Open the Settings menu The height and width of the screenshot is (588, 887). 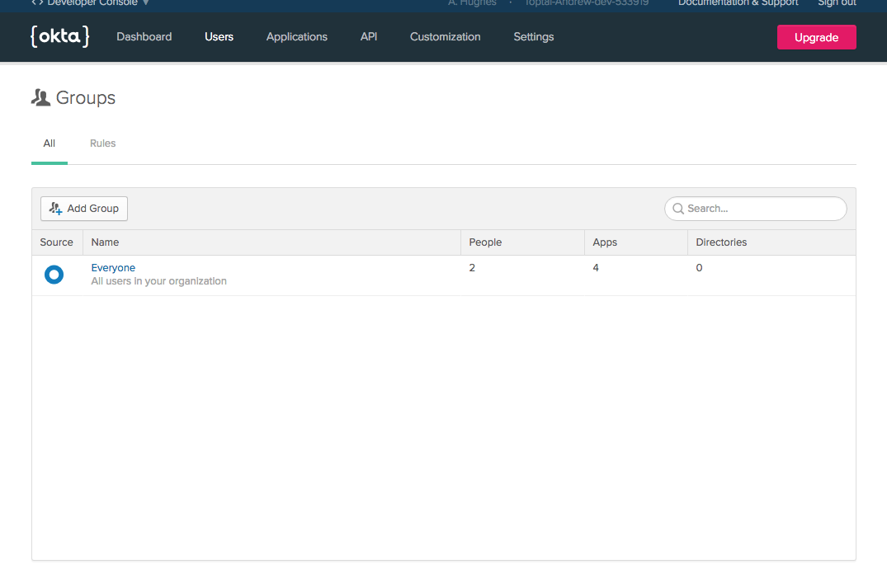coord(533,36)
